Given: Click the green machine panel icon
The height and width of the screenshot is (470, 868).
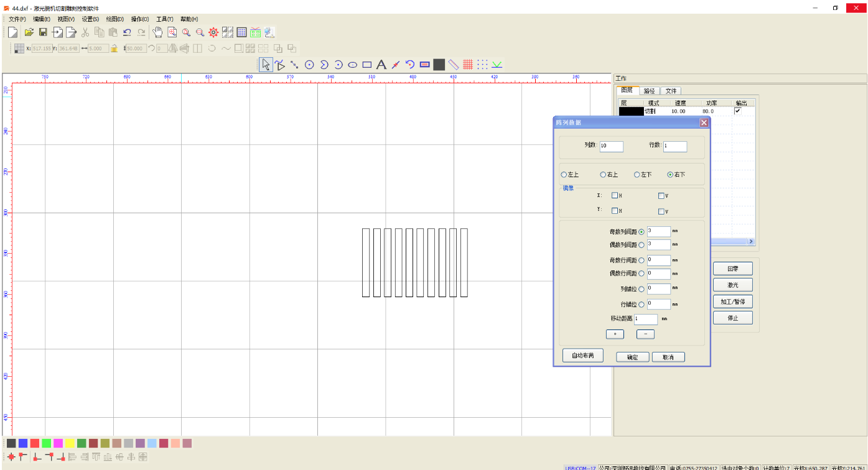Looking at the screenshot, I should point(256,32).
